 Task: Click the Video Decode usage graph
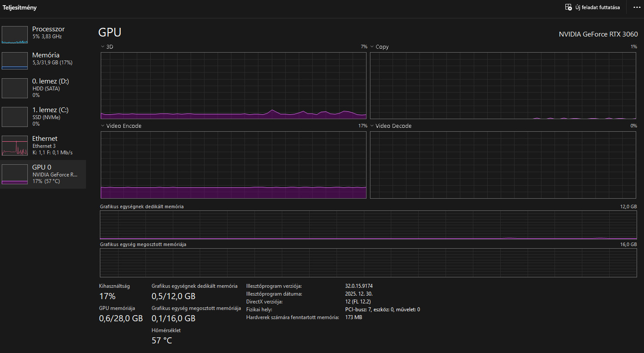click(503, 165)
